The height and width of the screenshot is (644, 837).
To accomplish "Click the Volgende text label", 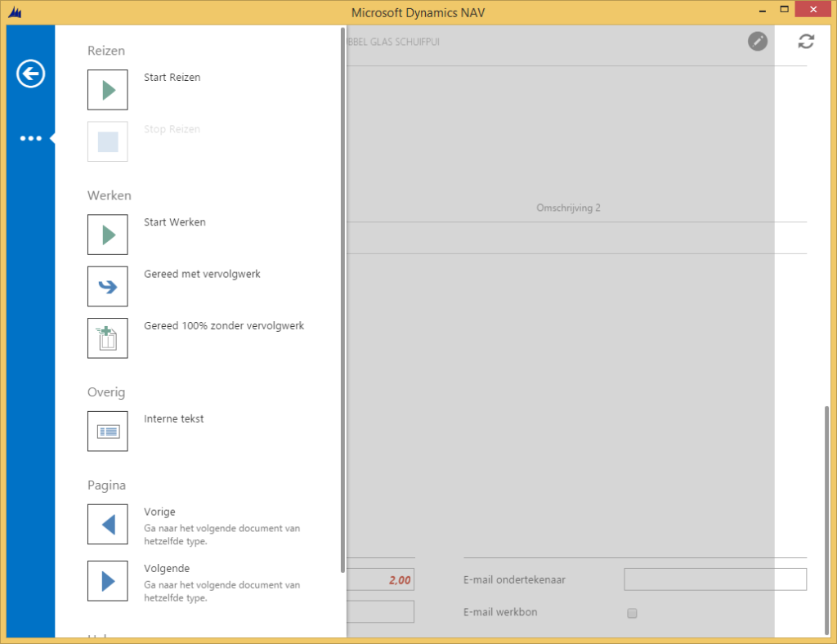I will (166, 568).
